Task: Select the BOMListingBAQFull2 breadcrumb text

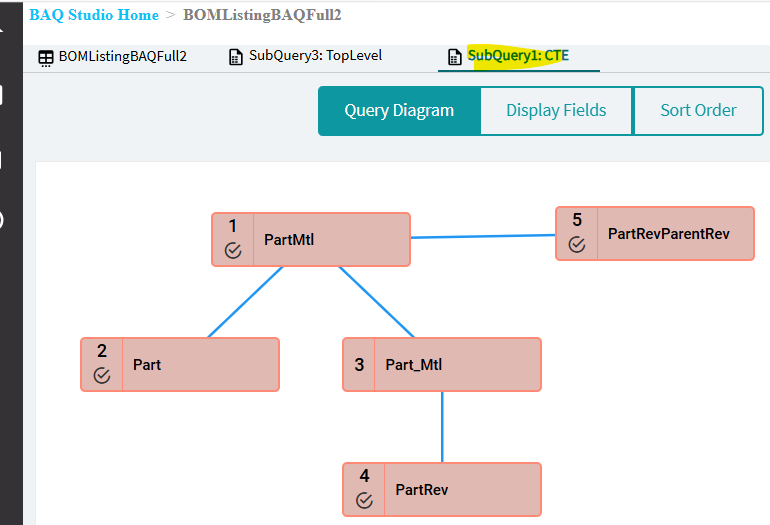Action: coord(262,15)
